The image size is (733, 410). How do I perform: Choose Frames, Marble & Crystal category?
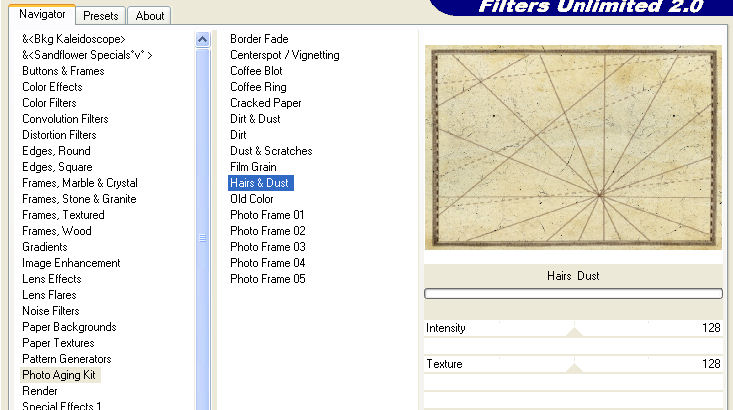coord(80,183)
